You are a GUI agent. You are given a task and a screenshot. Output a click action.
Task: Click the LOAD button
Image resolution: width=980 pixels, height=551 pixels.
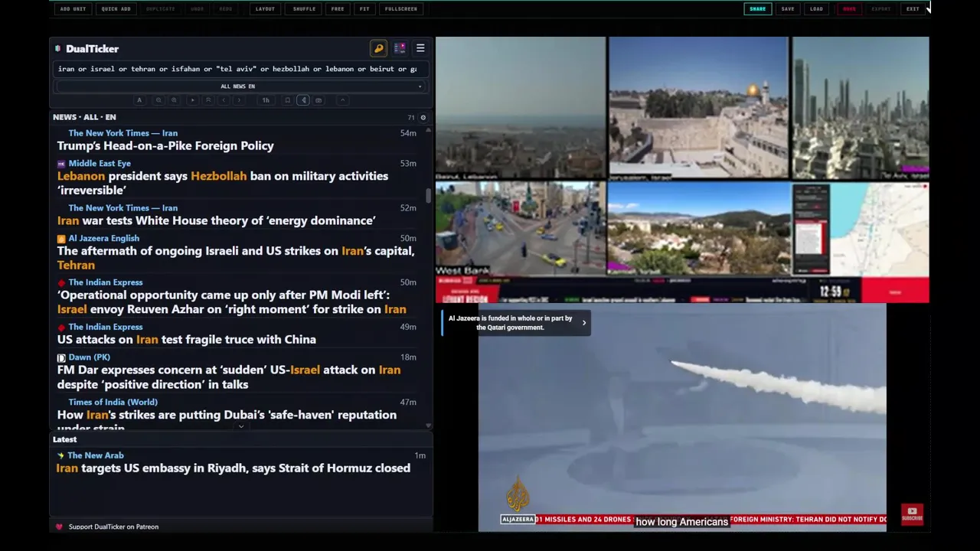click(x=817, y=9)
